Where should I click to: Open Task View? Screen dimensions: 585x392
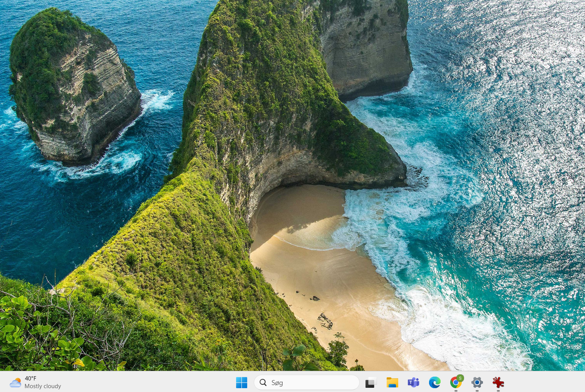click(x=370, y=382)
